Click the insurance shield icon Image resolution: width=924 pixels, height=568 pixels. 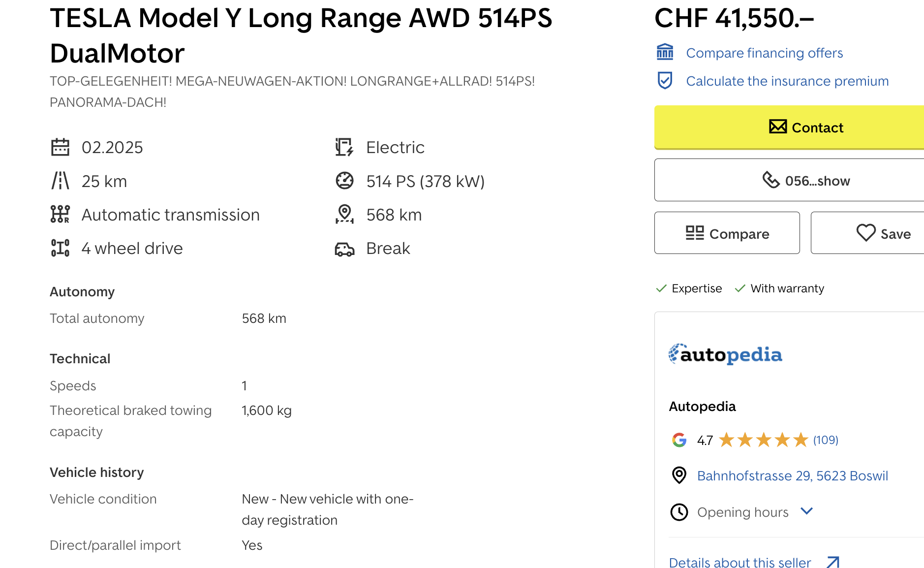(665, 80)
